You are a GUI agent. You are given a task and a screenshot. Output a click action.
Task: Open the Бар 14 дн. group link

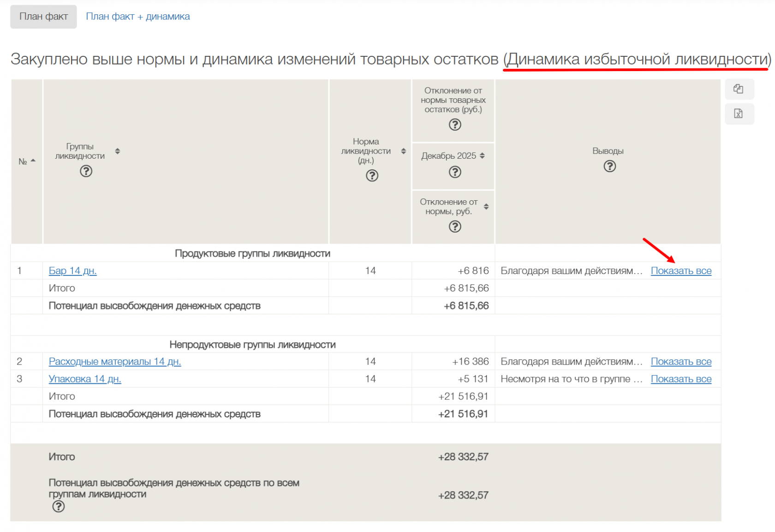(72, 271)
